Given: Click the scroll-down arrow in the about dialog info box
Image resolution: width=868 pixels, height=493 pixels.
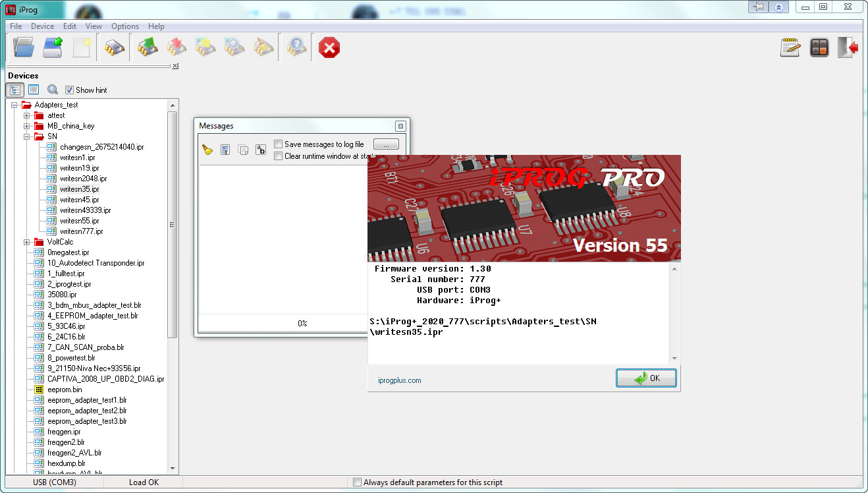Looking at the screenshot, I should coord(674,358).
